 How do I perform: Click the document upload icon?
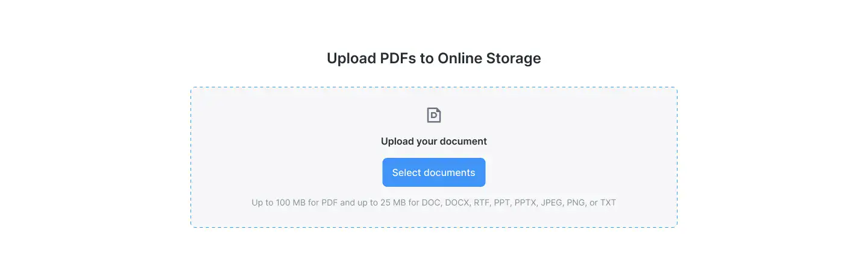coord(434,115)
